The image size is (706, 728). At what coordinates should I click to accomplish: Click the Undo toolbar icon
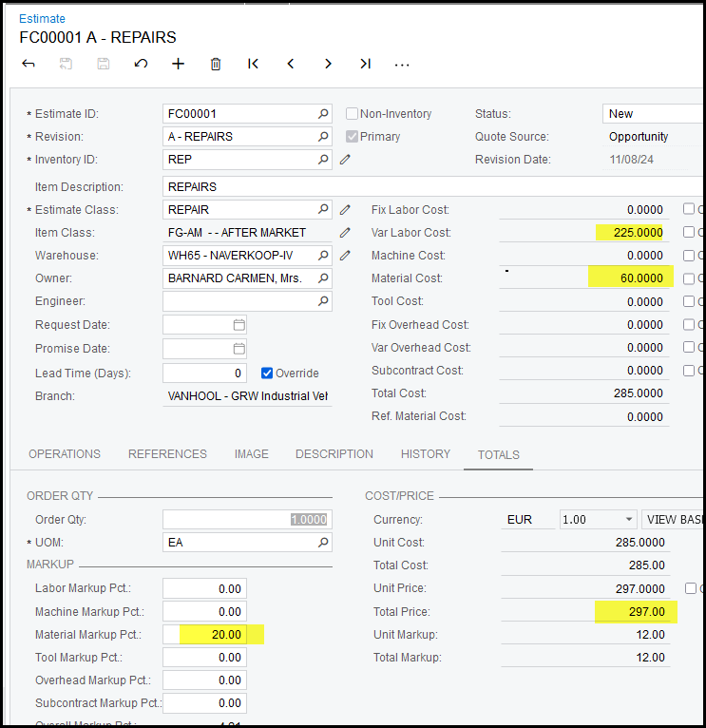click(141, 64)
